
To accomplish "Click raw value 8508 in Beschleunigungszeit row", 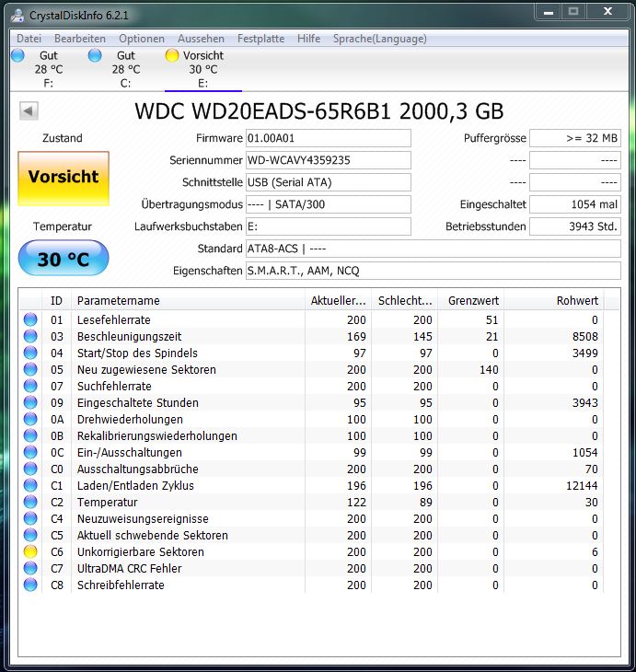I will tap(585, 336).
